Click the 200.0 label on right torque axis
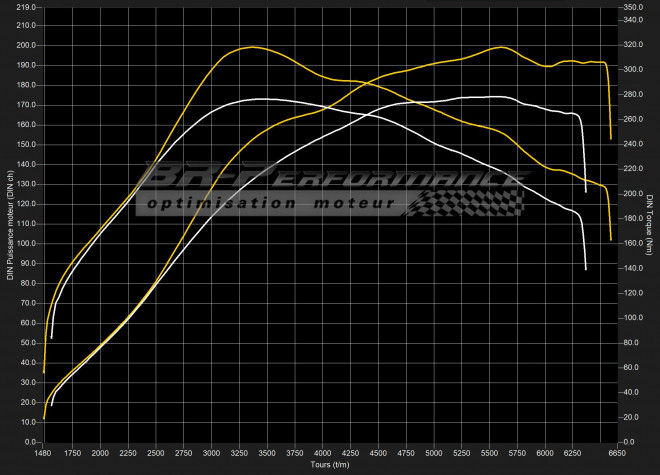The image size is (660, 475). pyautogui.click(x=632, y=193)
